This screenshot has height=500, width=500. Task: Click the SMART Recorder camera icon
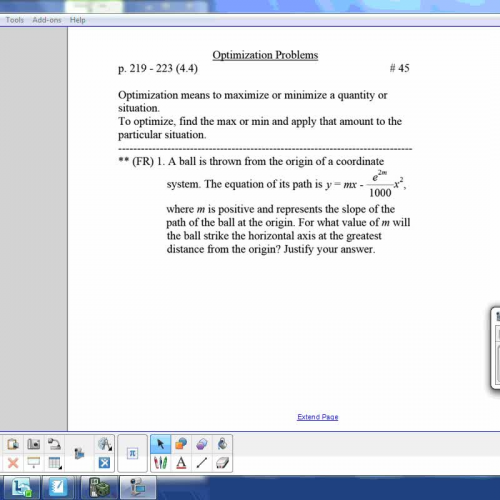coord(79,454)
